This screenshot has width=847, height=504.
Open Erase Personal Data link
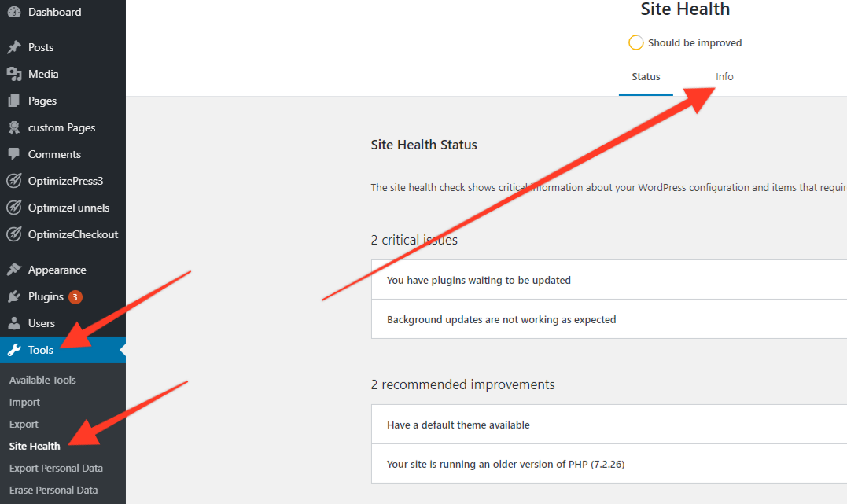coord(53,490)
